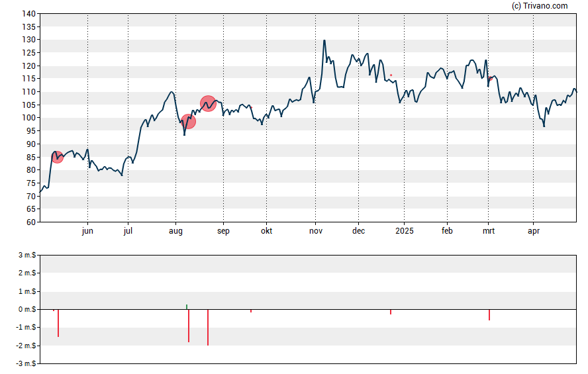Click the 'jun' x-axis label
Screen dimensions: 588x374
pos(87,231)
